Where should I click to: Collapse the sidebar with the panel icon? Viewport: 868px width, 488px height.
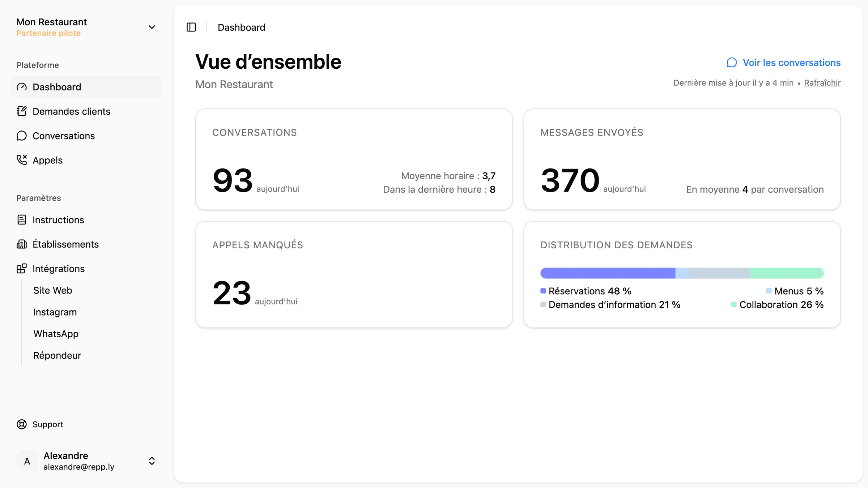pos(191,27)
